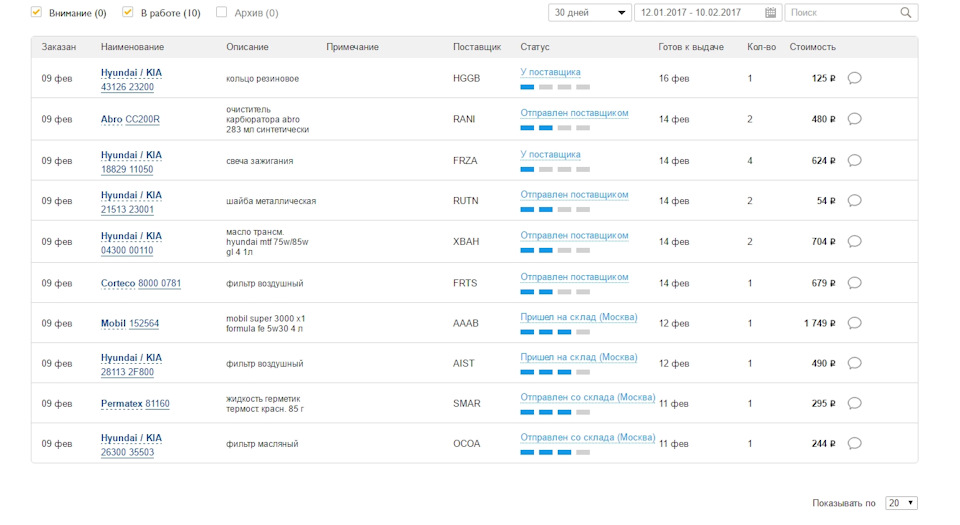Open Отправлен поставщиком status for FRTS row

click(574, 277)
